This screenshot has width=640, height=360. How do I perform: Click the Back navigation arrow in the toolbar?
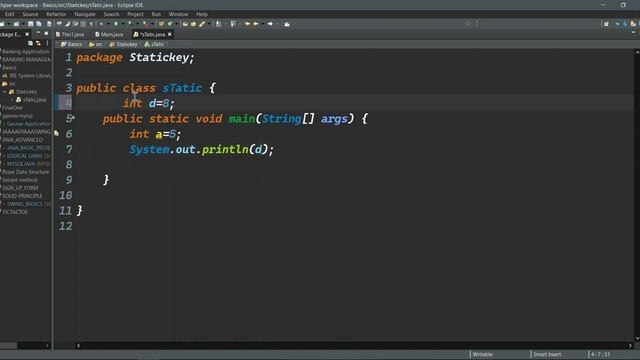[x=256, y=24]
